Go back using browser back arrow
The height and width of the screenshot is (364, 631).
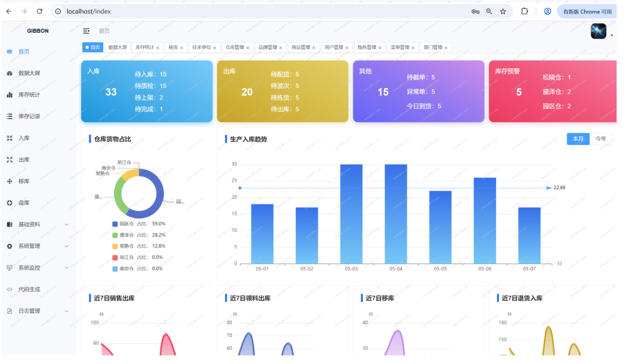coord(9,11)
